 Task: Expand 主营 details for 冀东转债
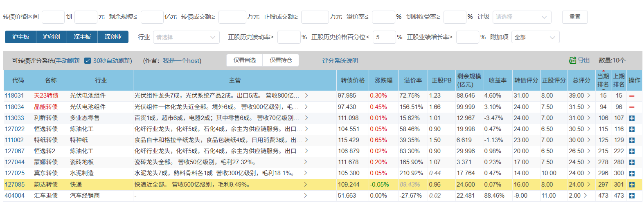(x=306, y=173)
